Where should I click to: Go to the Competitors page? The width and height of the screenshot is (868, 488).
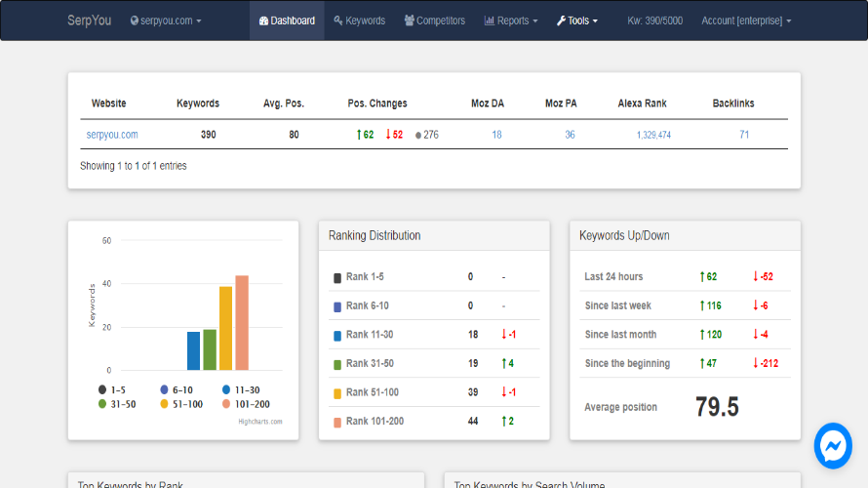pos(440,20)
